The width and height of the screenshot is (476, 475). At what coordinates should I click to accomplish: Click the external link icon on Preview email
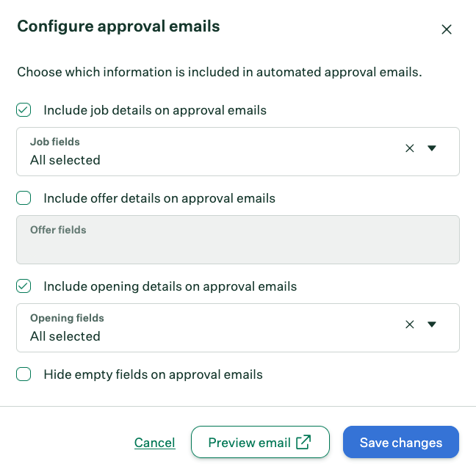[303, 442]
